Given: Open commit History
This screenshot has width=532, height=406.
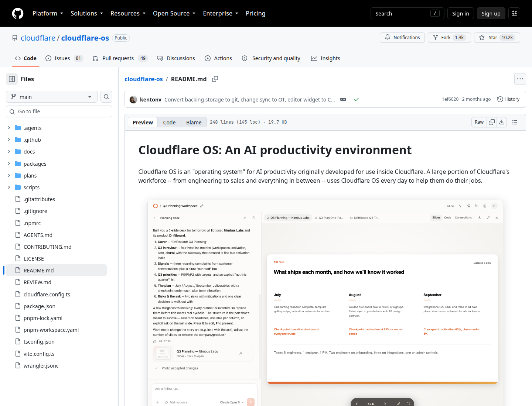Looking at the screenshot, I should pos(508,99).
